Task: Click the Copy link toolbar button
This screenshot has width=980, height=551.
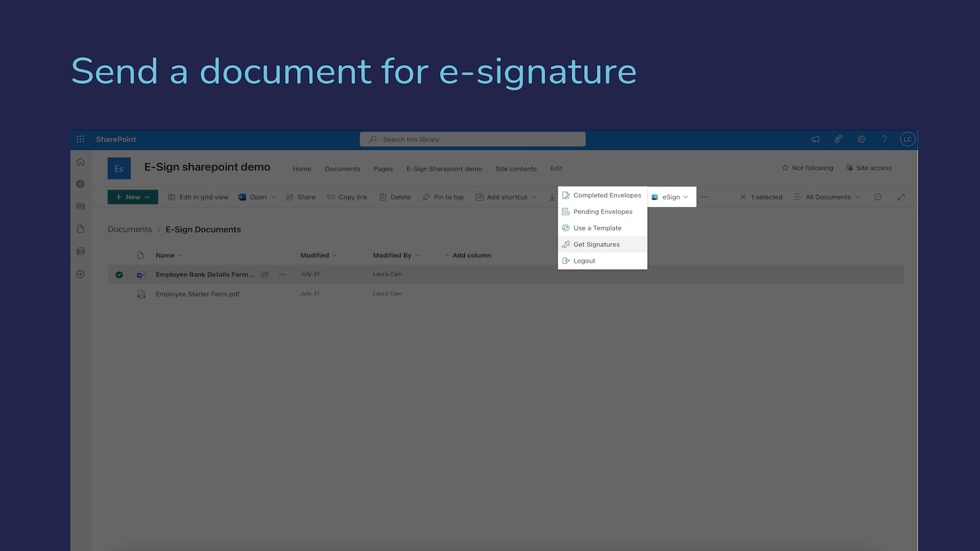Action: tap(347, 197)
